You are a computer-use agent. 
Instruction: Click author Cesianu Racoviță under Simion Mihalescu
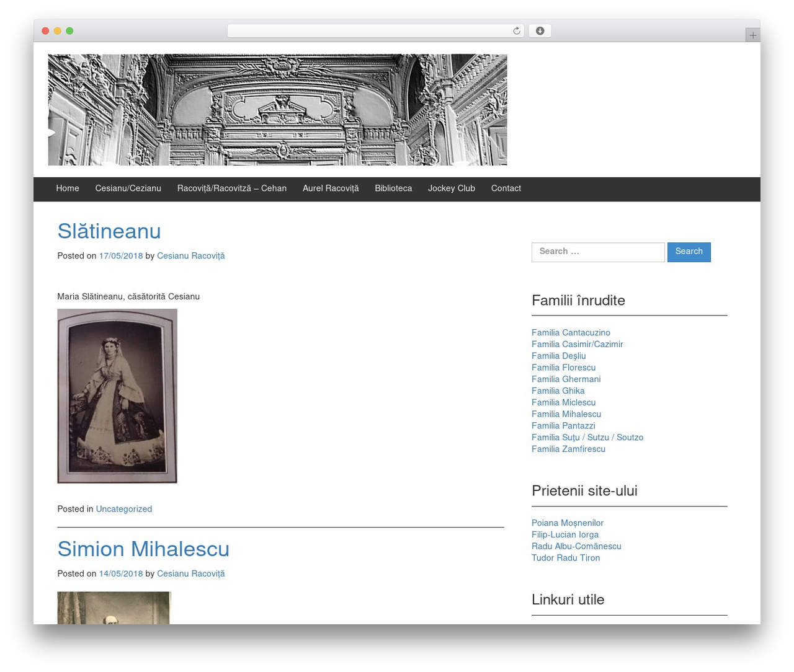pyautogui.click(x=191, y=575)
